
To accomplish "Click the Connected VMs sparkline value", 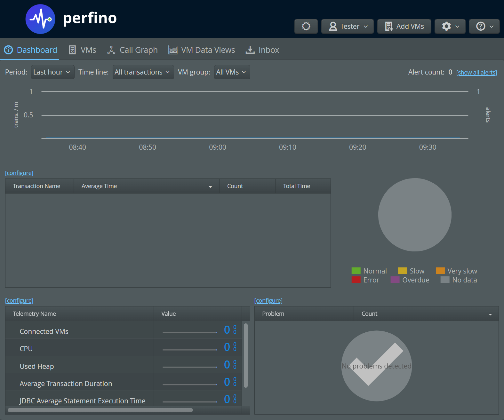I will click(x=189, y=331).
